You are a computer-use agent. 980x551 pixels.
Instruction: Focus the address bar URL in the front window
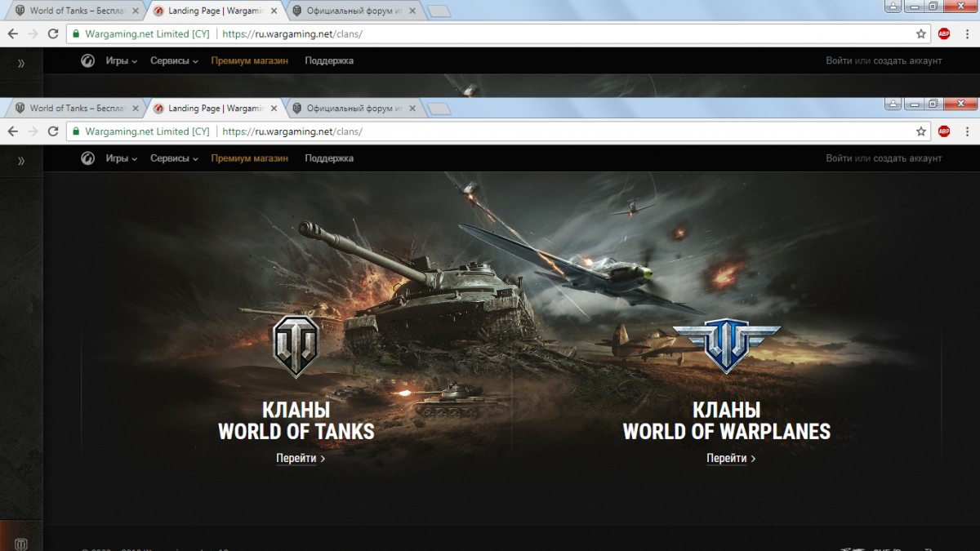coord(292,131)
